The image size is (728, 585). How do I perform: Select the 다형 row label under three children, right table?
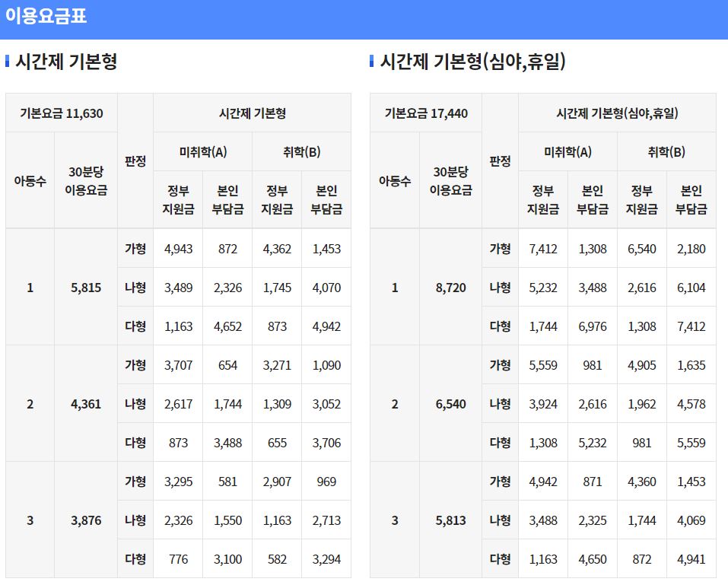[499, 558]
